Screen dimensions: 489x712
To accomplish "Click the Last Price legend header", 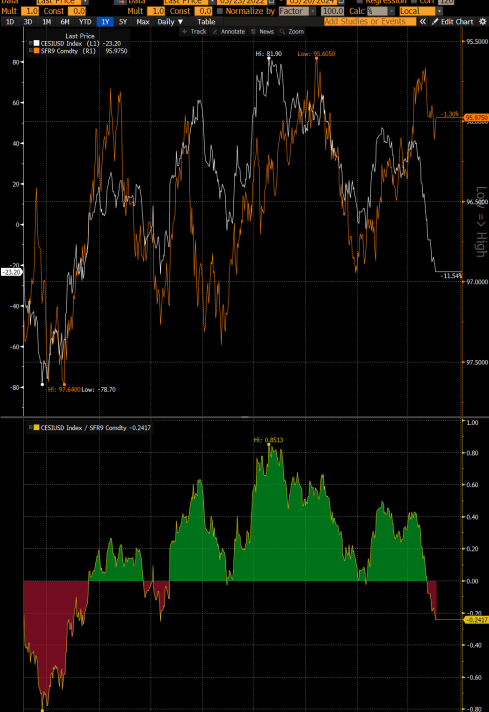I will click(x=80, y=36).
